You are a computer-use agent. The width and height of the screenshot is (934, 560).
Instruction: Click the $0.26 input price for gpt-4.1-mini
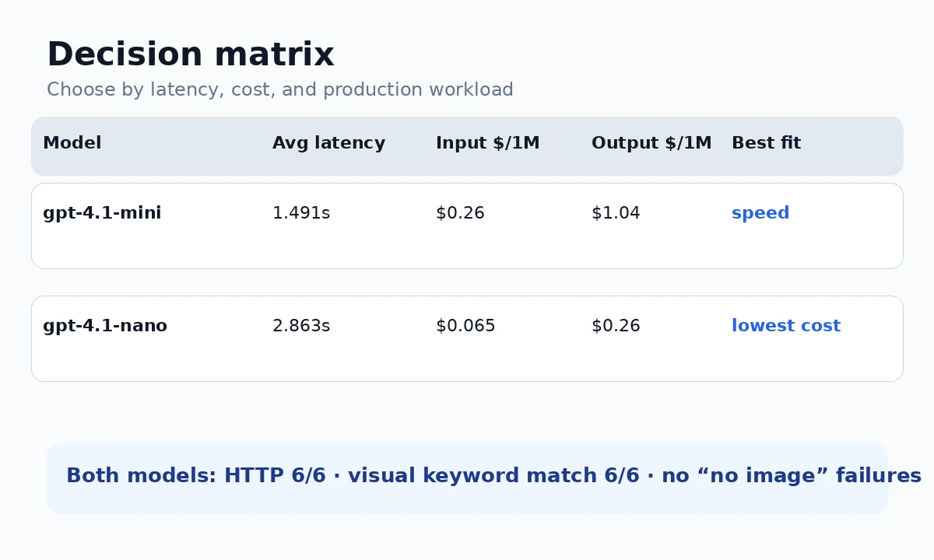click(x=460, y=213)
